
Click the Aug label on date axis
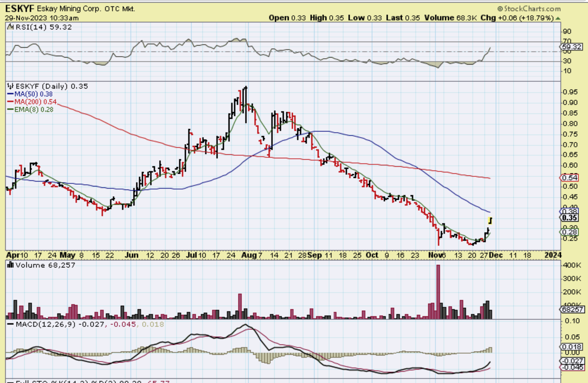click(249, 255)
